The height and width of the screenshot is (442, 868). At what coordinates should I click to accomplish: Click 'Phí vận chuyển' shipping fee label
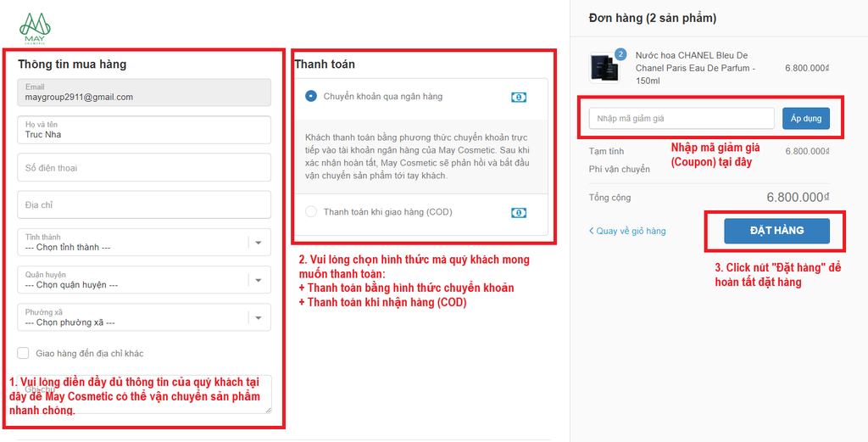pyautogui.click(x=620, y=169)
